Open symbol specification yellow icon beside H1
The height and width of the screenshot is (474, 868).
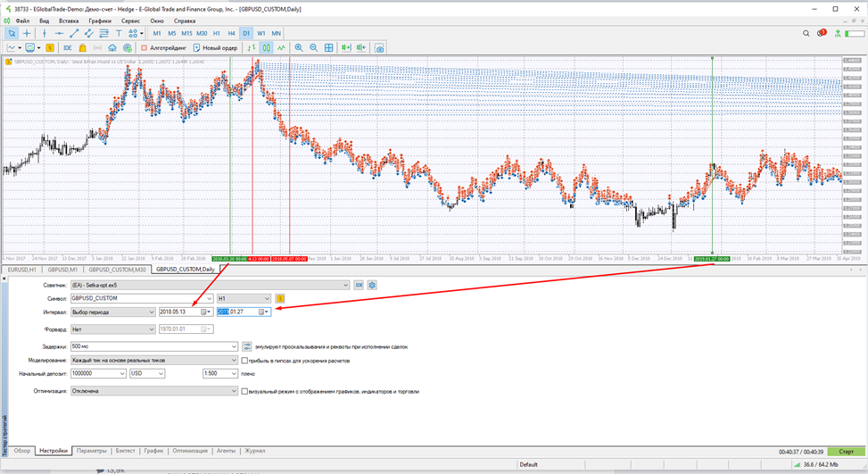tap(280, 298)
